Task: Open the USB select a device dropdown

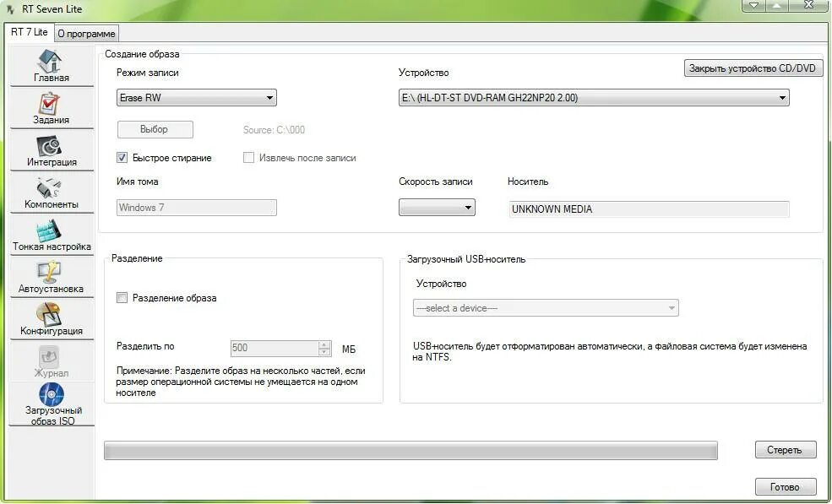Action: coord(546,307)
